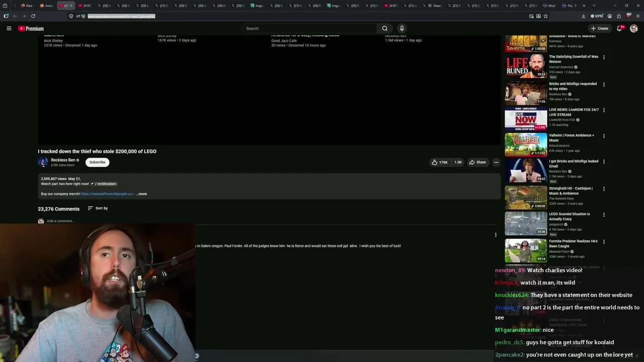Focus the browser address bar URL
The height and width of the screenshot is (362, 644).
coord(121,16)
